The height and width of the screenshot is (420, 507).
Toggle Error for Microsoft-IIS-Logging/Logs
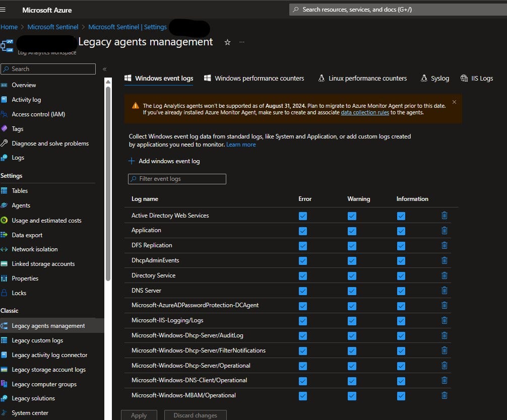(303, 321)
